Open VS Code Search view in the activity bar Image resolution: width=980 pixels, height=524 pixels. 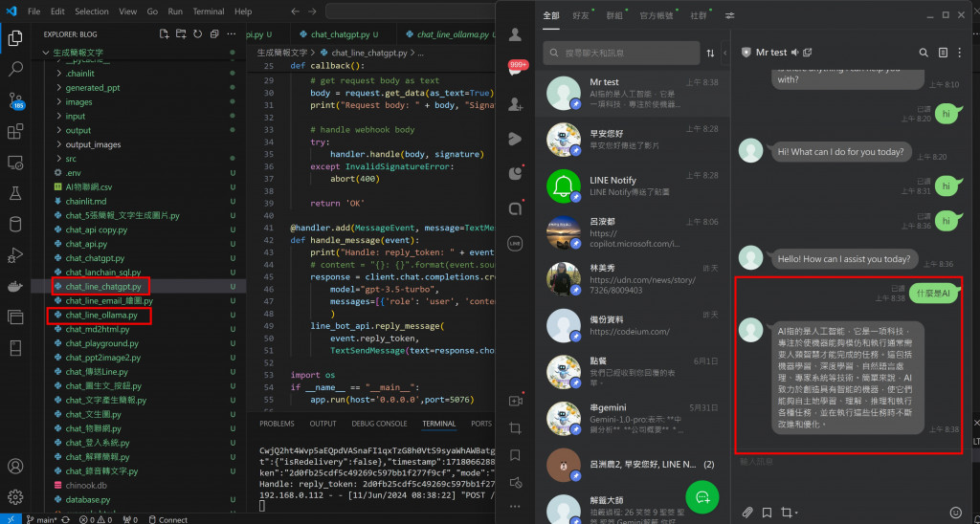pyautogui.click(x=15, y=69)
